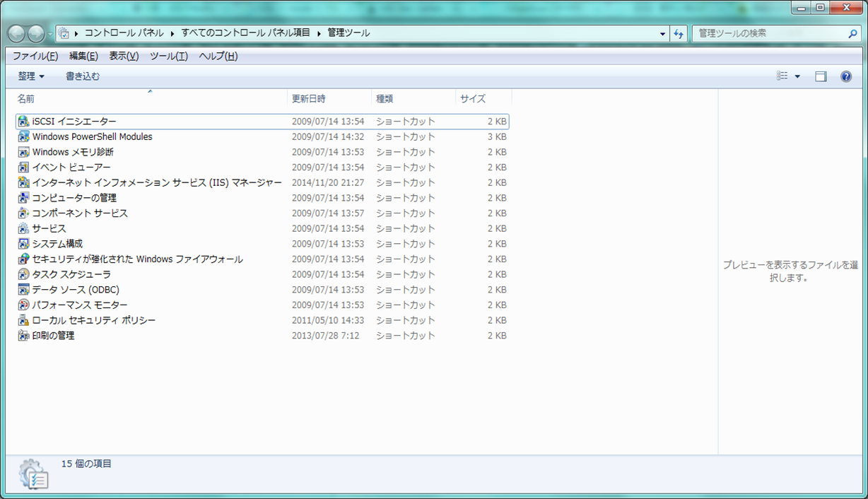This screenshot has height=499, width=868.
Task: Open the 表示(V) menu
Action: [x=124, y=57]
